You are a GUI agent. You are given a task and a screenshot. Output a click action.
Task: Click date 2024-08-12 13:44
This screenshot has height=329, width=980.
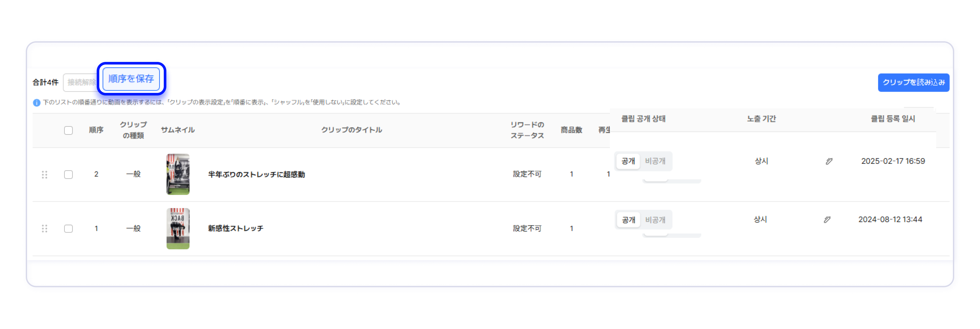click(x=890, y=220)
